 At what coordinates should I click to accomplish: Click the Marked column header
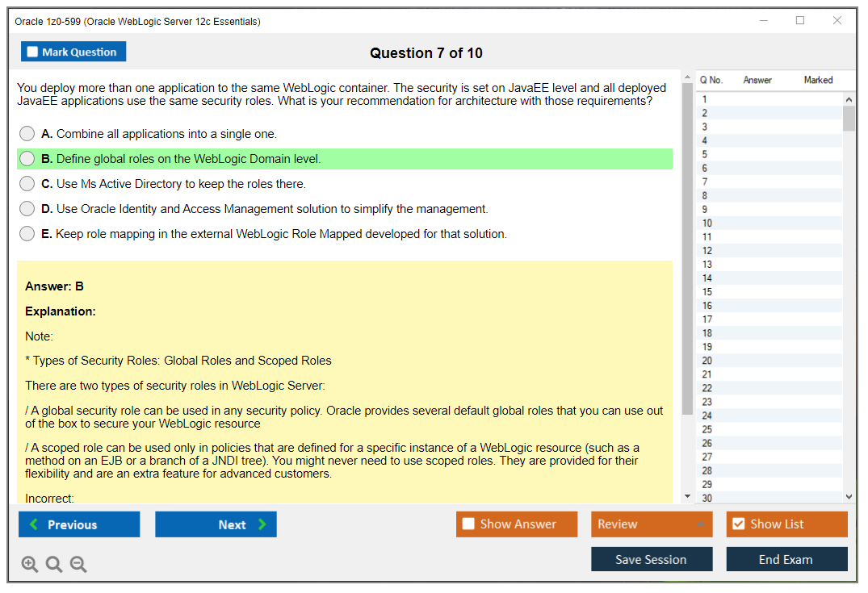[817, 80]
